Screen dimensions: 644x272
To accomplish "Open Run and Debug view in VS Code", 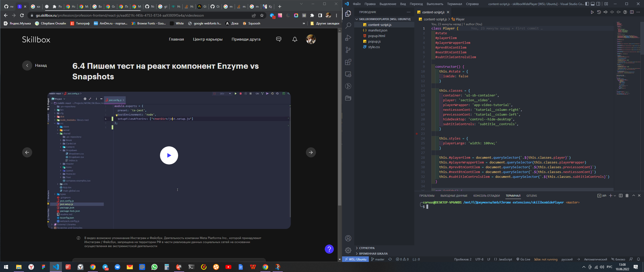I will 348,38.
